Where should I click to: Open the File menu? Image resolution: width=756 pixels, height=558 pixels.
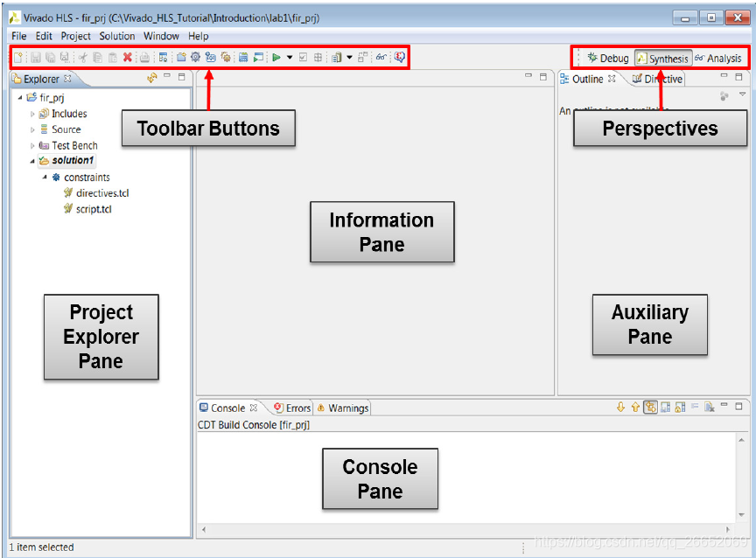click(18, 36)
